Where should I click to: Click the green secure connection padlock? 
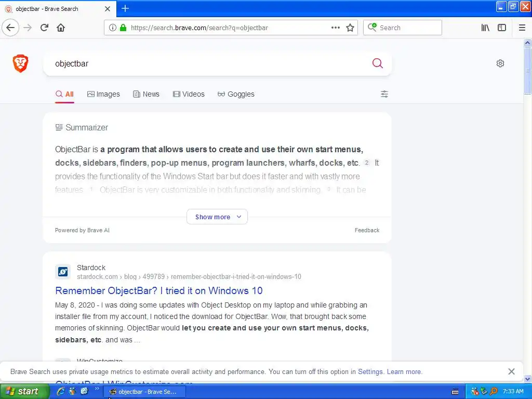tap(123, 28)
